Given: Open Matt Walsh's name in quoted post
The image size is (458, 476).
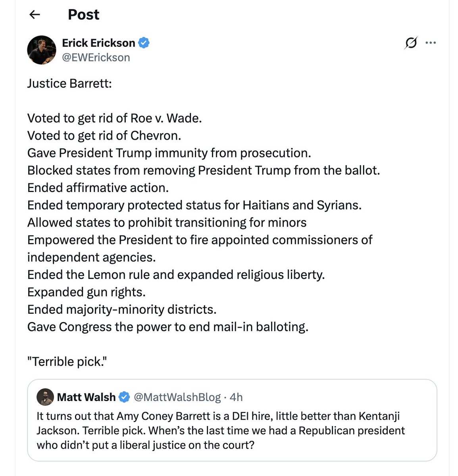Looking at the screenshot, I should tap(86, 397).
